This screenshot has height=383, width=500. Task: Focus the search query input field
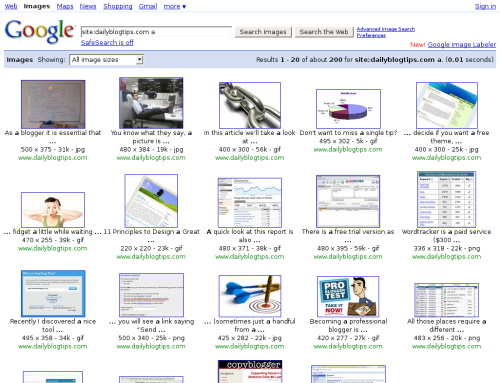coord(156,32)
